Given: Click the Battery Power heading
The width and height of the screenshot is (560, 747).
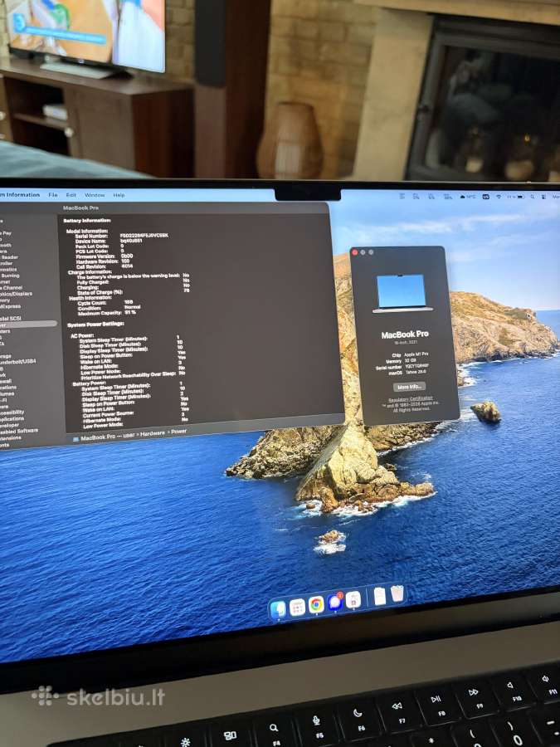Looking at the screenshot, I should [89, 383].
